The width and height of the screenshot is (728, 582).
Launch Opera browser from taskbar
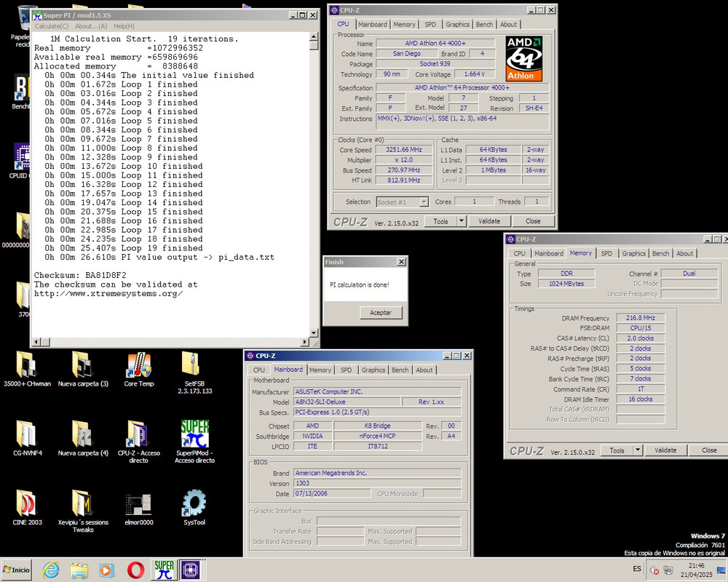(135, 570)
